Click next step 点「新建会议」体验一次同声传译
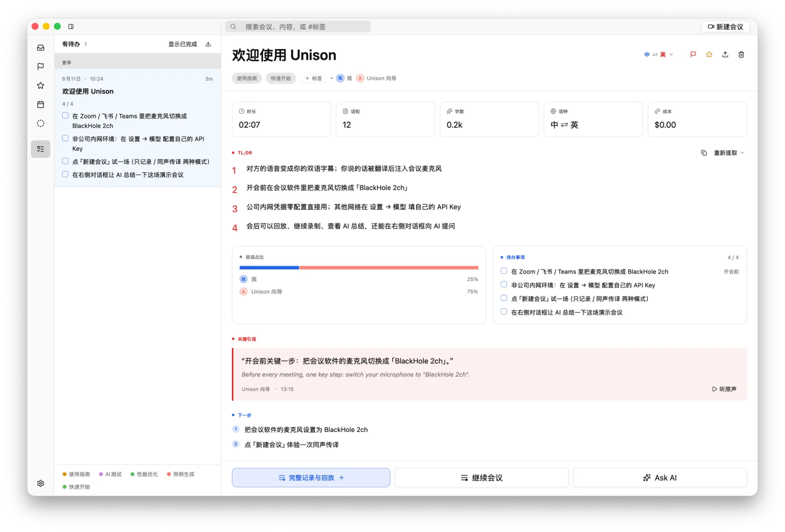 [x=291, y=445]
